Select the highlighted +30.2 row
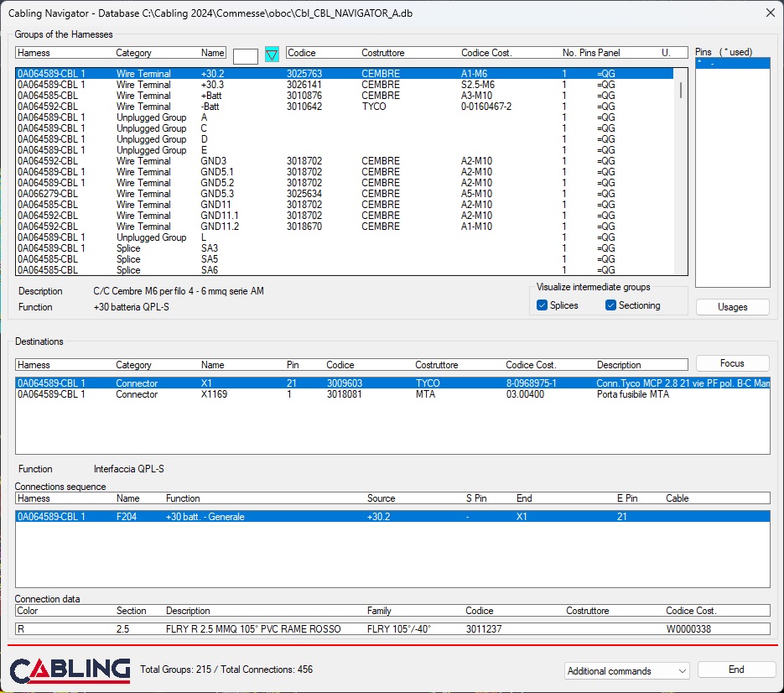This screenshot has height=693, width=784. click(345, 74)
